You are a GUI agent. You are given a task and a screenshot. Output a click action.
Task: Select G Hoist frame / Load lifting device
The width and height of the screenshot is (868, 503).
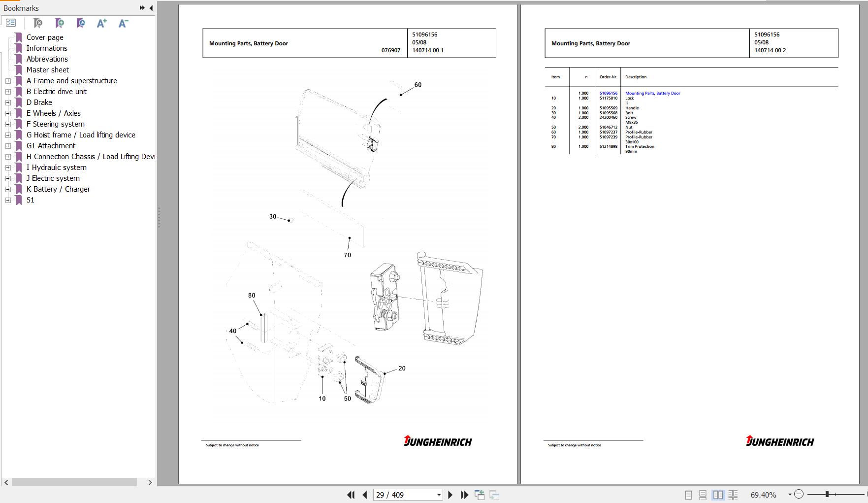click(x=81, y=135)
